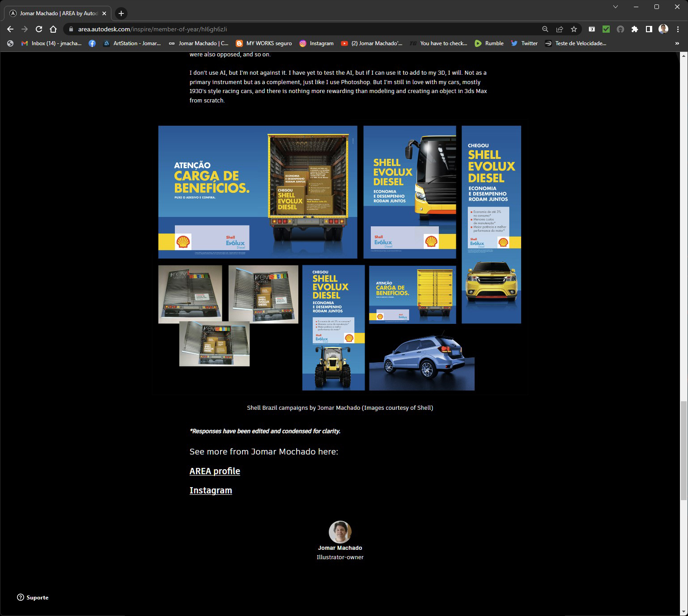Image resolution: width=688 pixels, height=616 pixels.
Task: Click the Carga de Beneficios truck image
Action: click(258, 192)
